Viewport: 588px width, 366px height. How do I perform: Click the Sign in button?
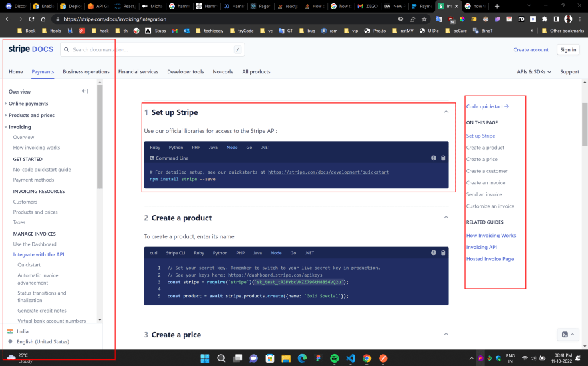pyautogui.click(x=568, y=49)
